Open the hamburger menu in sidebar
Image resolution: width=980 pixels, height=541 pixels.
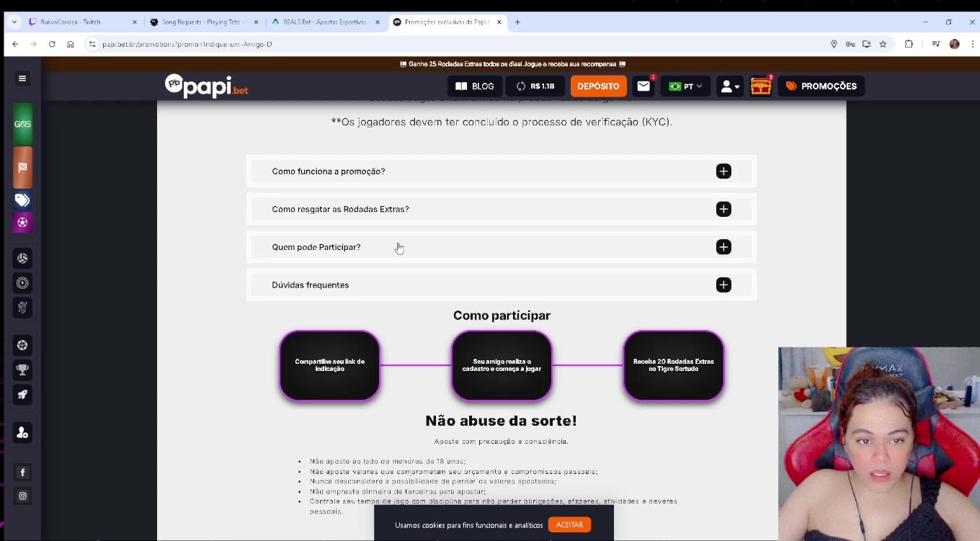[22, 79]
